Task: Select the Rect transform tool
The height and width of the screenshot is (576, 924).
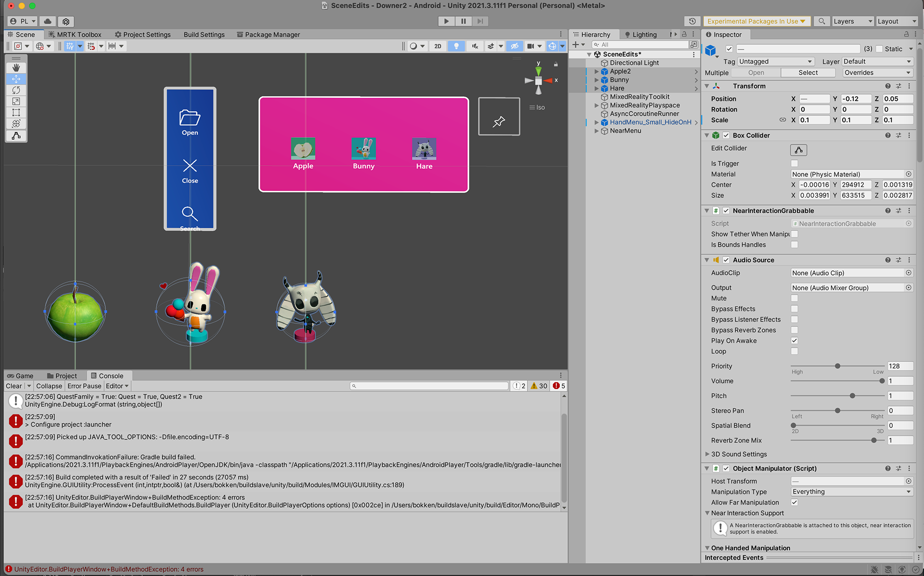Action: coord(16,112)
